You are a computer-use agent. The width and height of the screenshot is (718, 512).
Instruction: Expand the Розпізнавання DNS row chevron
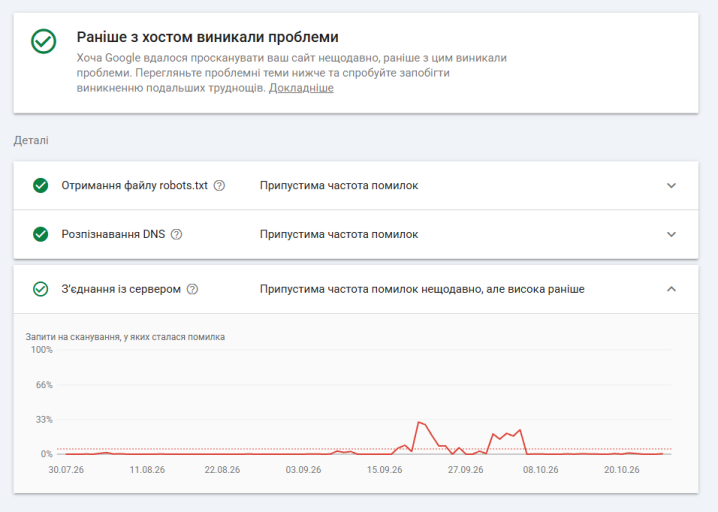coord(671,234)
